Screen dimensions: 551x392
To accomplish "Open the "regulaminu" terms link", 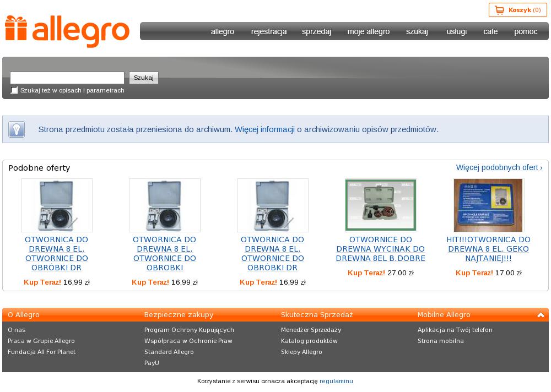I will tap(336, 381).
